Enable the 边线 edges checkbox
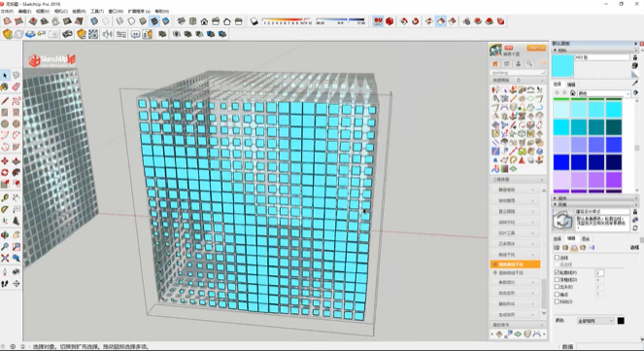 [x=557, y=258]
